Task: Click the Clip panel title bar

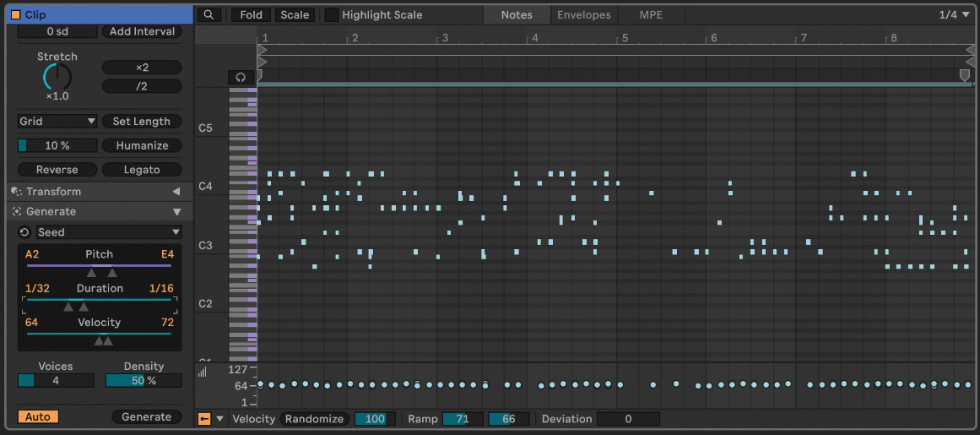Action: (x=100, y=14)
